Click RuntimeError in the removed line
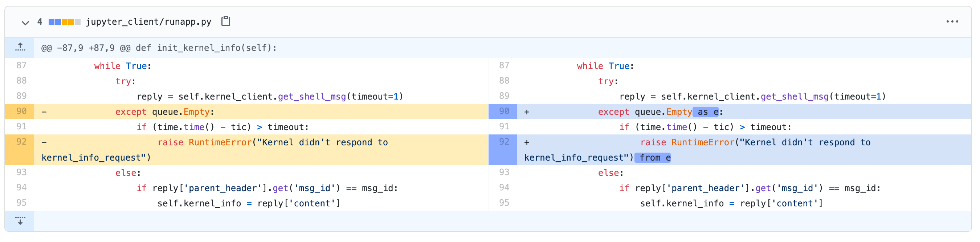 [x=220, y=142]
